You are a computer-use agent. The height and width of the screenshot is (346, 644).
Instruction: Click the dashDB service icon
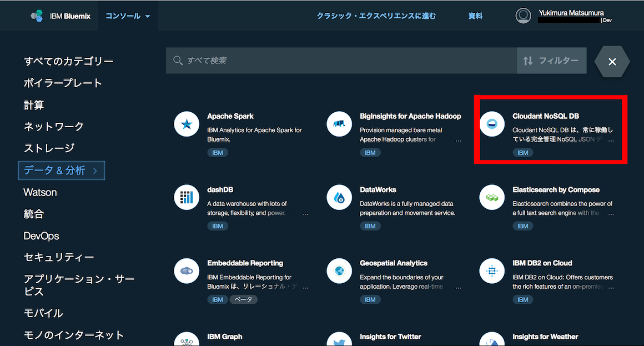pyautogui.click(x=187, y=197)
